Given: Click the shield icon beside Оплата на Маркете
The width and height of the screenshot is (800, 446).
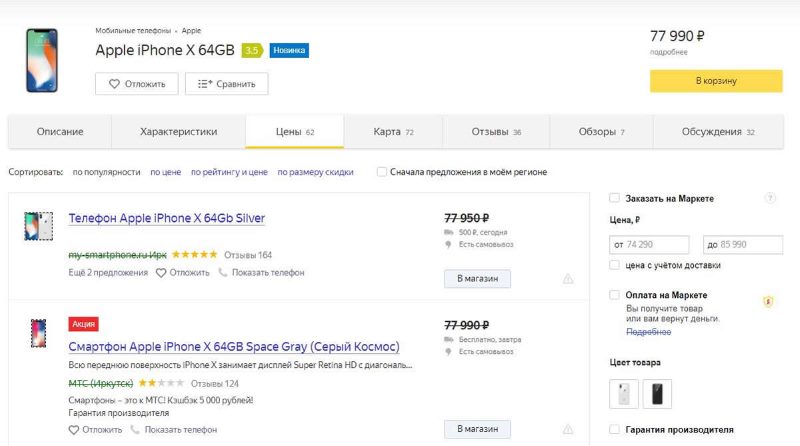Looking at the screenshot, I should (x=768, y=301).
